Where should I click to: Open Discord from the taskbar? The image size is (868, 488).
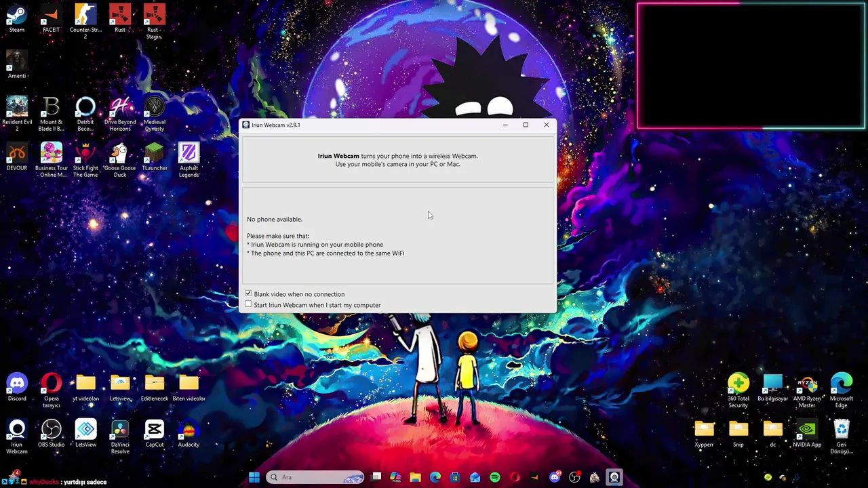click(555, 477)
